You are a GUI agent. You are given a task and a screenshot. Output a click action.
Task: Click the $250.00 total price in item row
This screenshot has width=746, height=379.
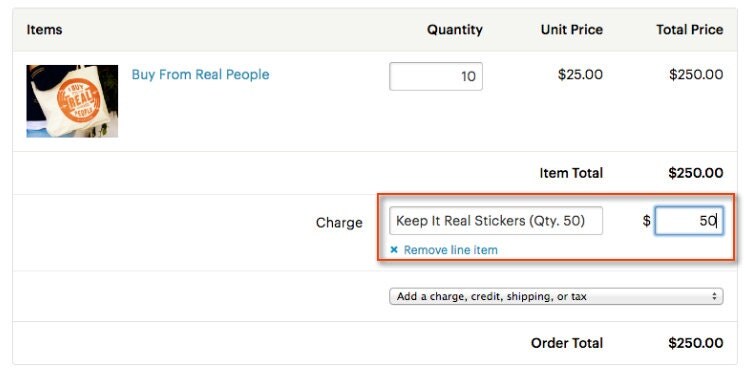[x=696, y=75]
